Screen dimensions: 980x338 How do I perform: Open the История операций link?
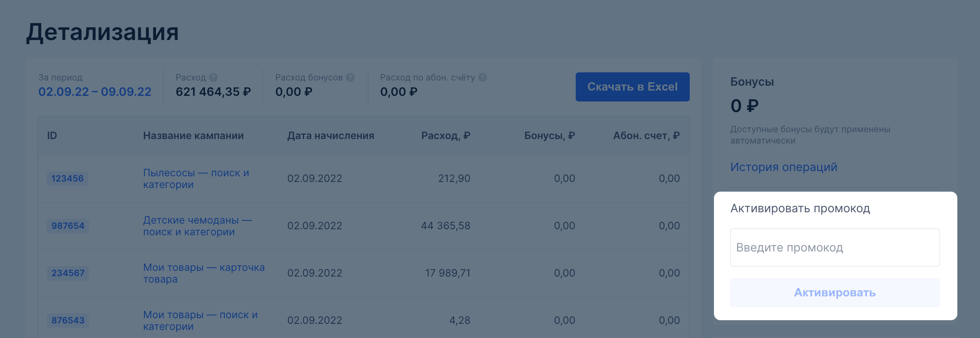[x=784, y=167]
